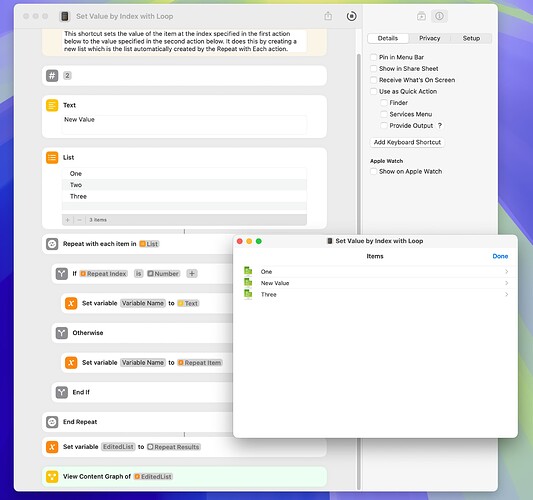Expand the New Value item chevron

pos(506,283)
